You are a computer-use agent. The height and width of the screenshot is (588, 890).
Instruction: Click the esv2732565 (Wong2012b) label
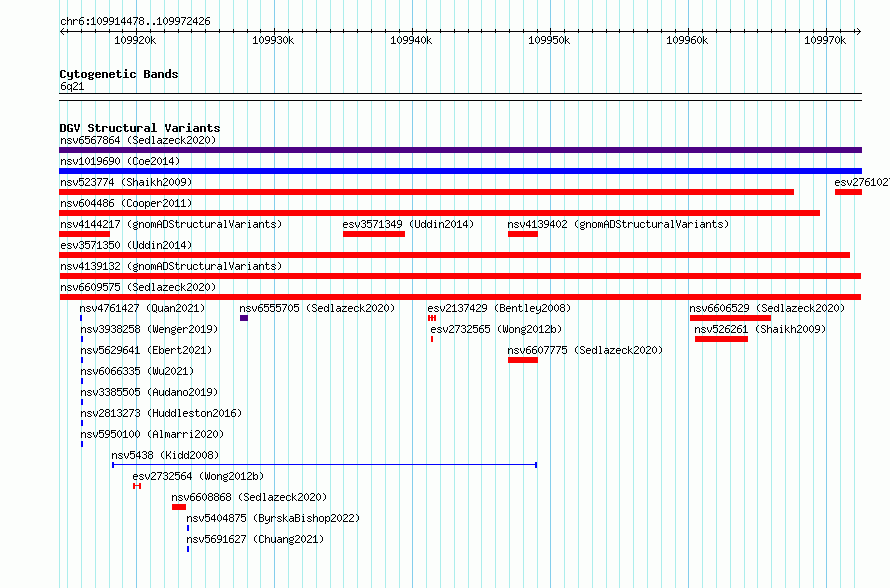point(496,329)
